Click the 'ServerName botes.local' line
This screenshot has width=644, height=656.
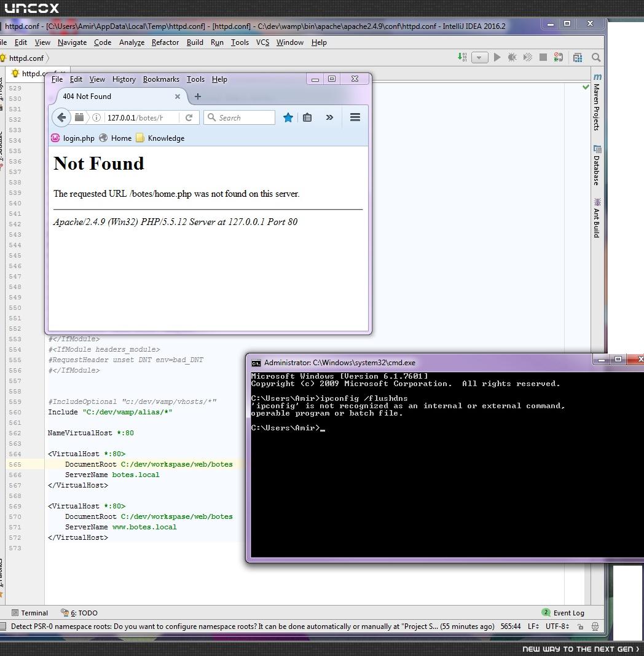[x=112, y=475]
